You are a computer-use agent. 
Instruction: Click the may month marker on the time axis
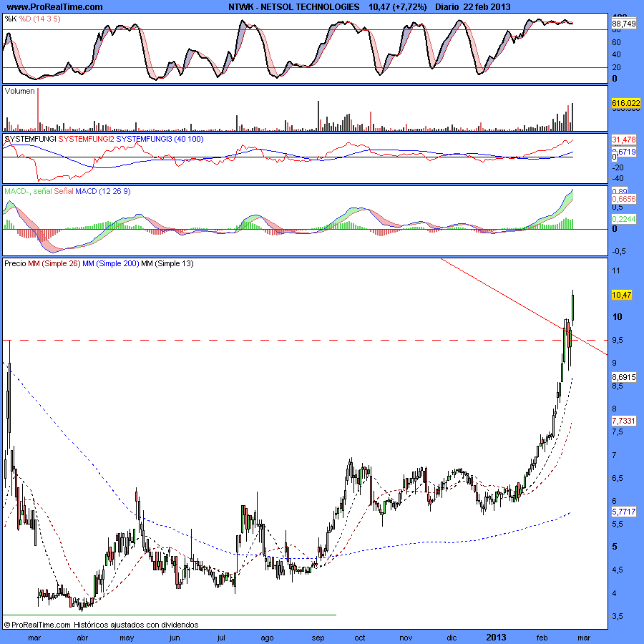tap(127, 638)
